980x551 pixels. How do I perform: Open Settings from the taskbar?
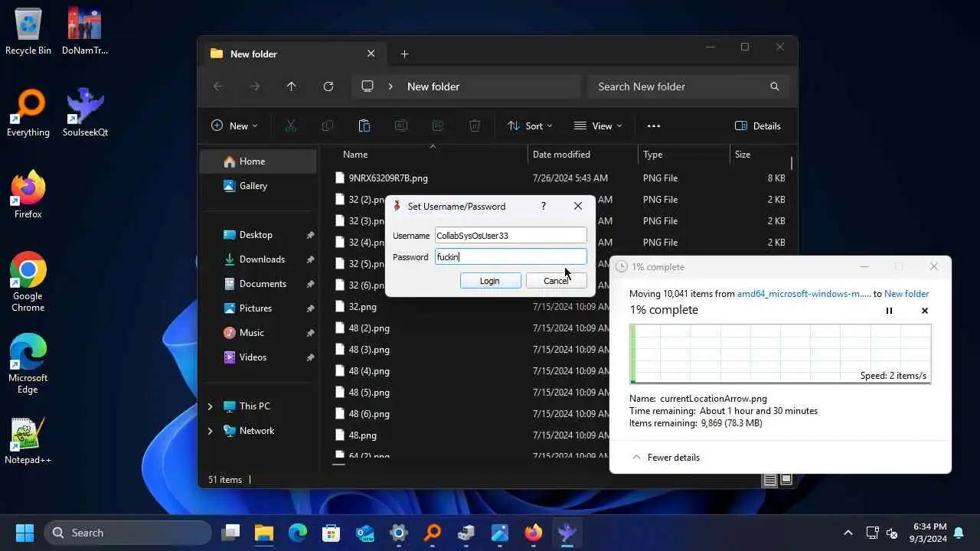click(399, 533)
